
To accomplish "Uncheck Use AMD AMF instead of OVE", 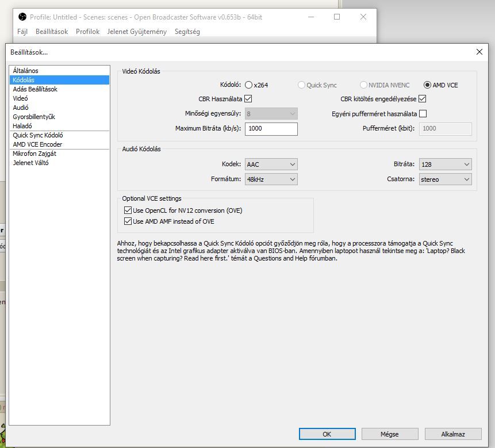I will point(128,221).
